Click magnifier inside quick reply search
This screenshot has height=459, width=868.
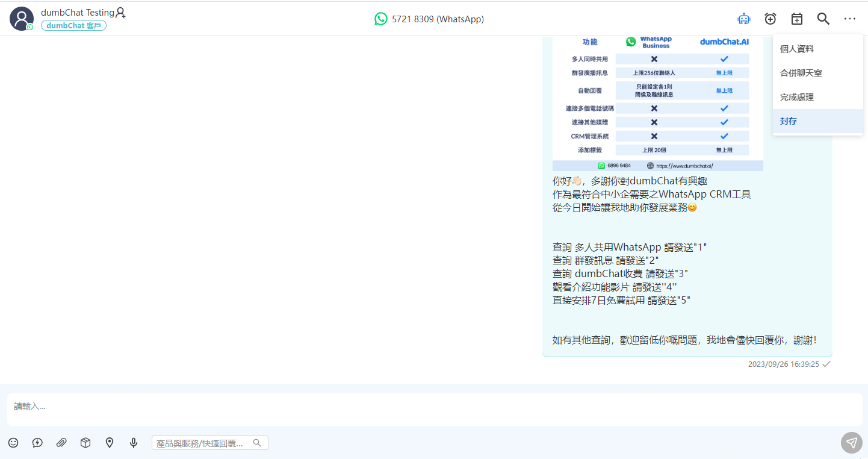click(257, 443)
